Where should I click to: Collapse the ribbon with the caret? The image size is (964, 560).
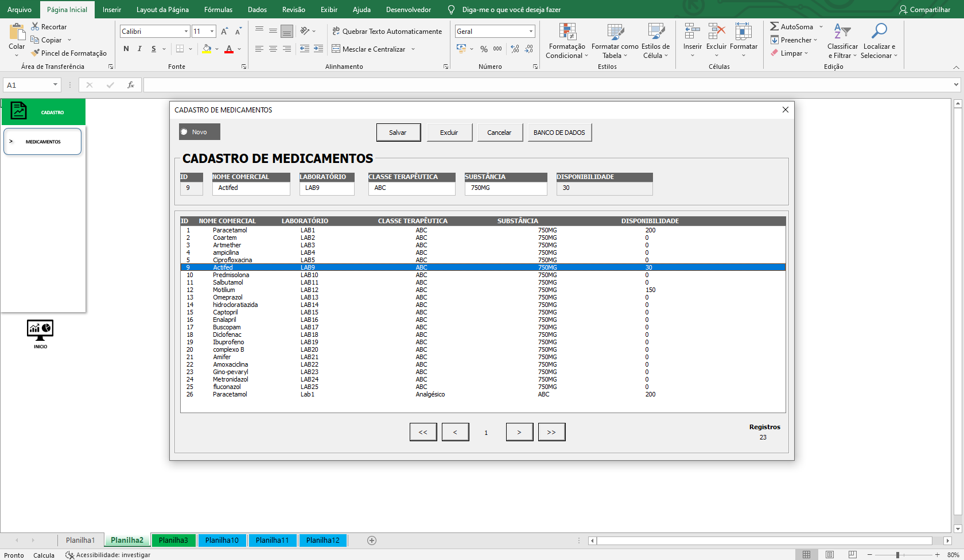pyautogui.click(x=956, y=67)
